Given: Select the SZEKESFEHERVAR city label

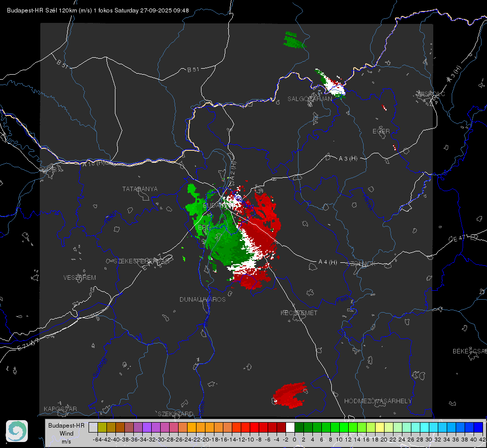Looking at the screenshot, I should [x=142, y=261].
